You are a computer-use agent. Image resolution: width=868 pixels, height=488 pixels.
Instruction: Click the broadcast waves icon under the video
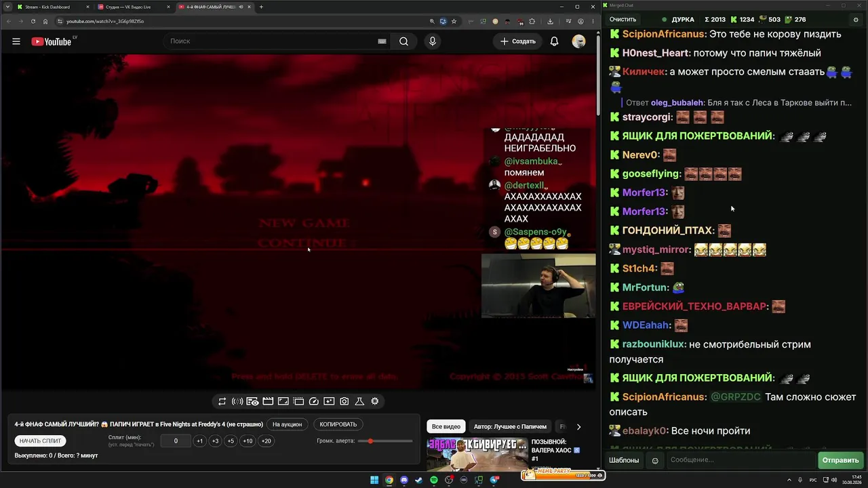tap(237, 401)
